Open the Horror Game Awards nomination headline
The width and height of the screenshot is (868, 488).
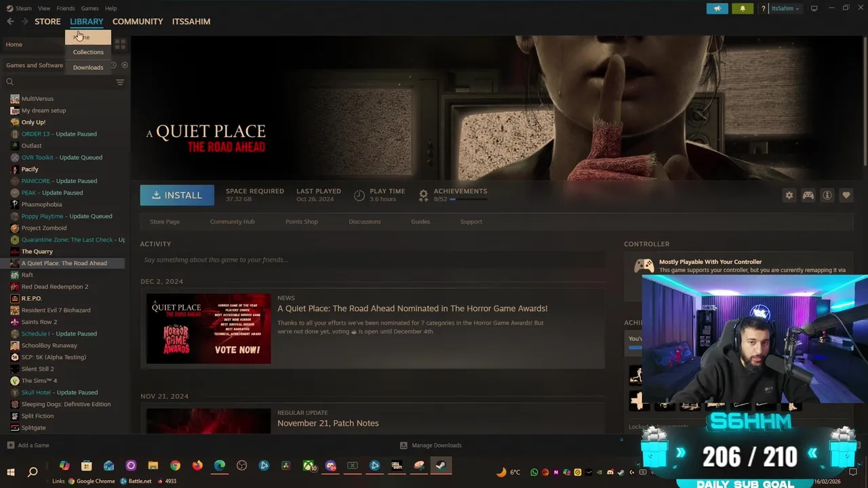(412, 308)
